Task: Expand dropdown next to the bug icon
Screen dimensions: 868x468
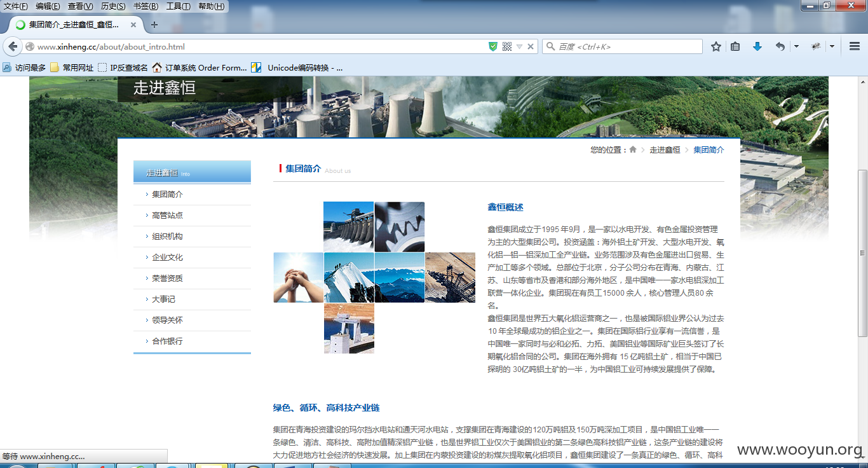Action: point(832,46)
